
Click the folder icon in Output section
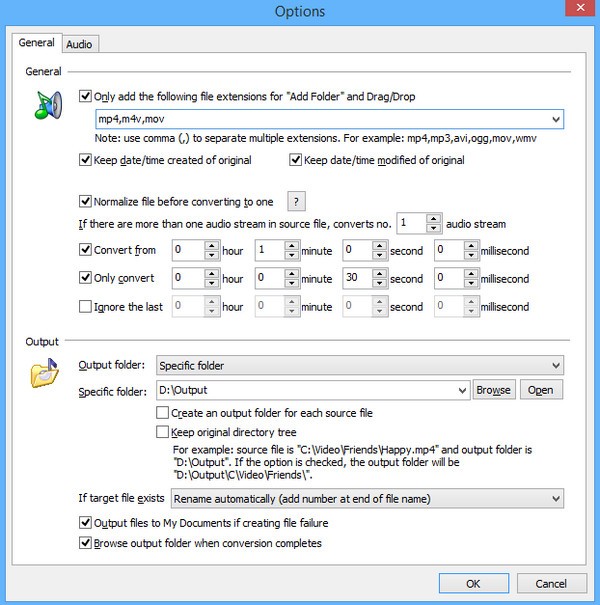46,376
